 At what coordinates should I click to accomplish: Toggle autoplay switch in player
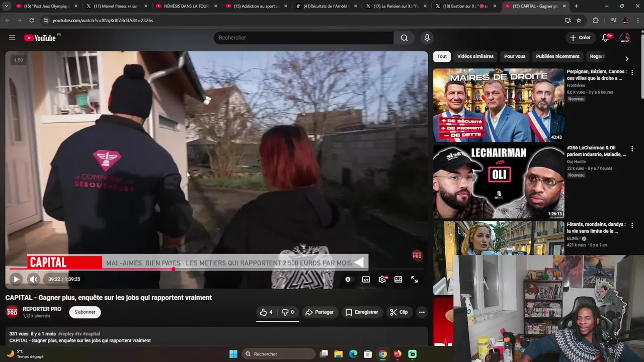pyautogui.click(x=348, y=279)
